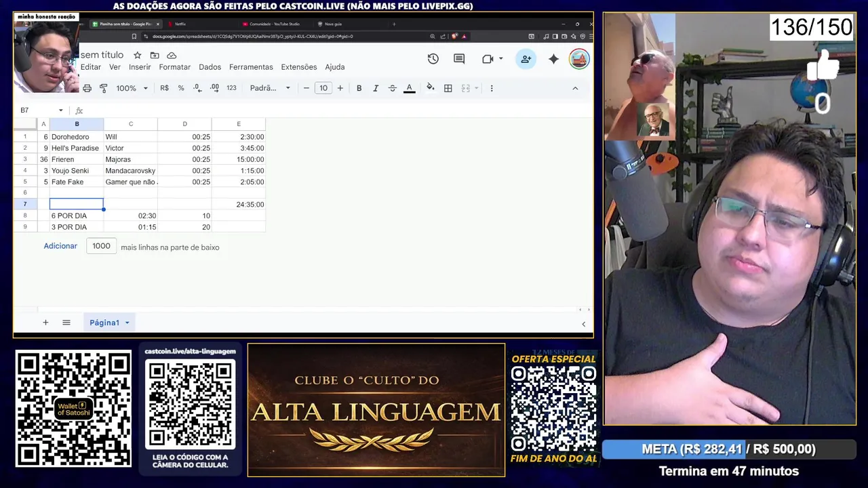Star the spreadsheet document

pyautogui.click(x=137, y=55)
